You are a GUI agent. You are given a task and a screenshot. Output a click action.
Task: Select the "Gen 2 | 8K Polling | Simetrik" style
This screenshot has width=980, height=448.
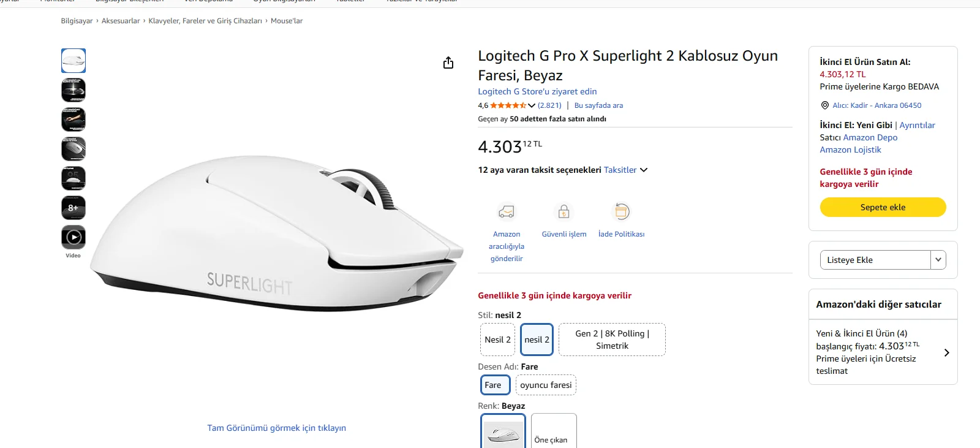coord(612,340)
